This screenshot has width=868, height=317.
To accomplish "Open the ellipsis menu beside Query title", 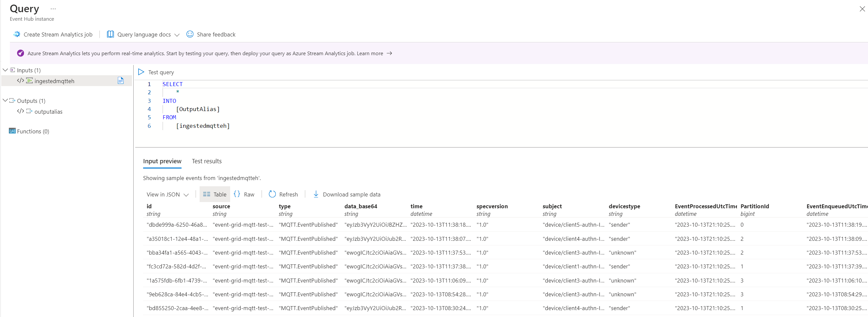I will coord(53,9).
